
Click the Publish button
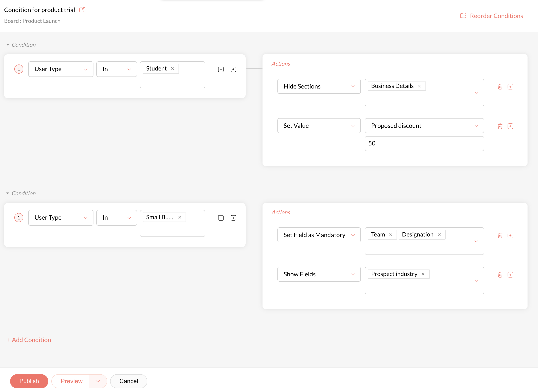pos(29,381)
